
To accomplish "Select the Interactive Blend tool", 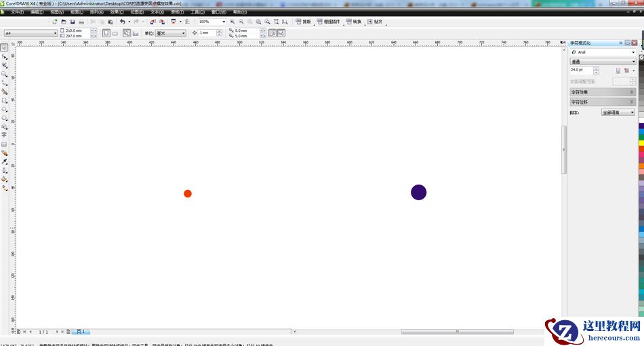I will coord(4,153).
